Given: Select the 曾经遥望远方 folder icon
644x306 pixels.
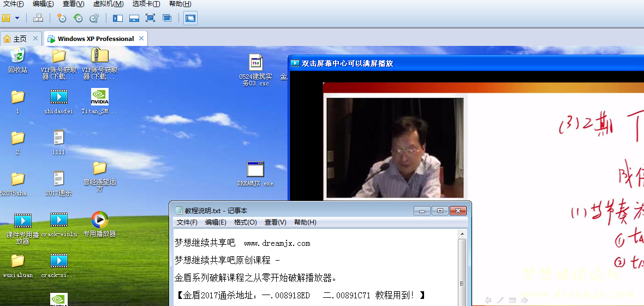Looking at the screenshot, I should tap(100, 177).
